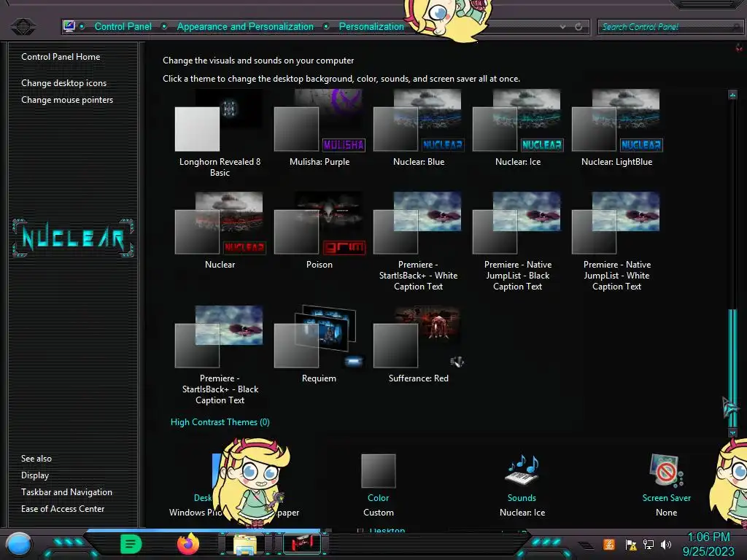Open the Start orb

coord(19,544)
